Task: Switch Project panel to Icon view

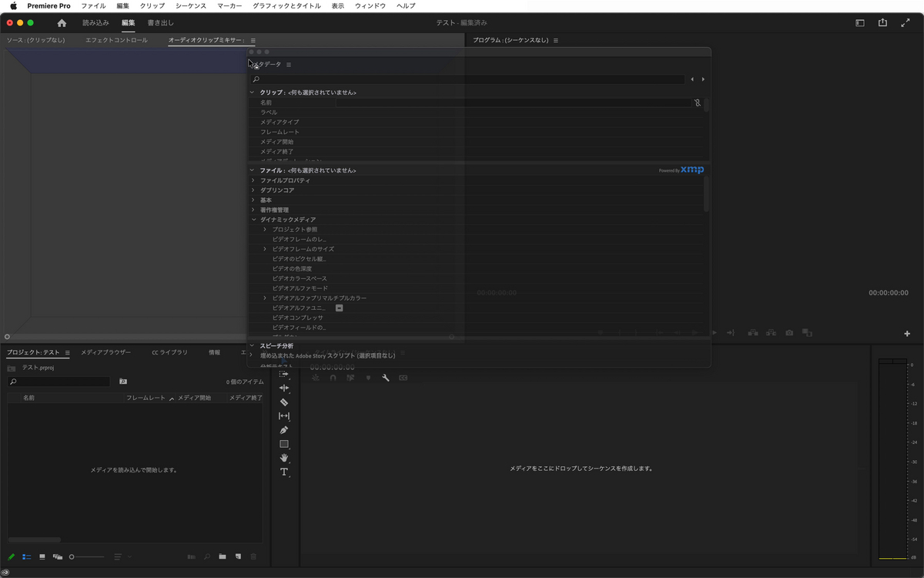Action: tap(42, 556)
